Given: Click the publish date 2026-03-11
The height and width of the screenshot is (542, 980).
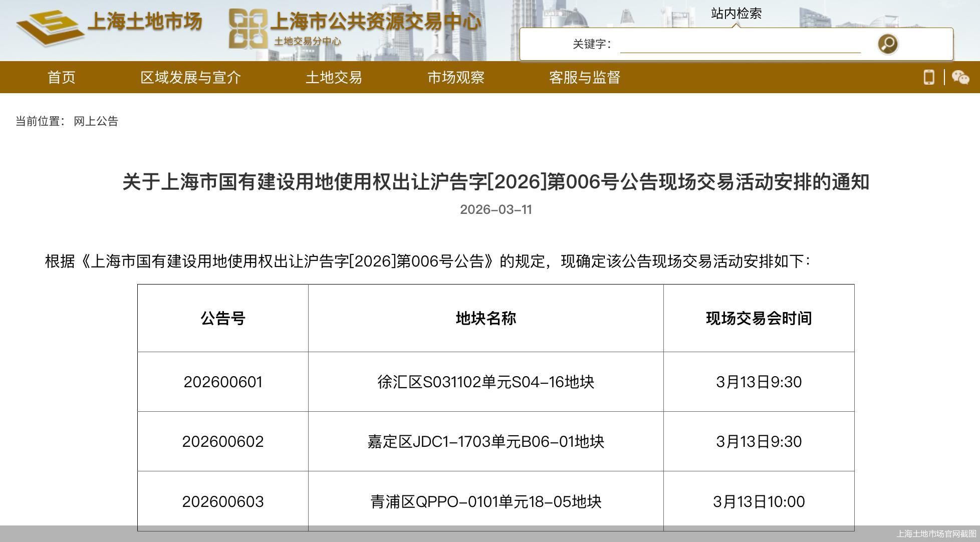Looking at the screenshot, I should [x=496, y=210].
